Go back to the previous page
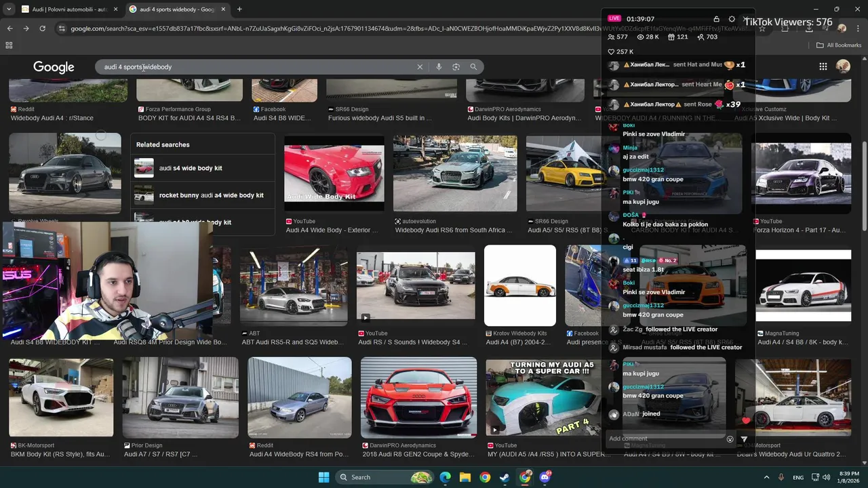Screen dimensions: 868x488 tap(9, 28)
